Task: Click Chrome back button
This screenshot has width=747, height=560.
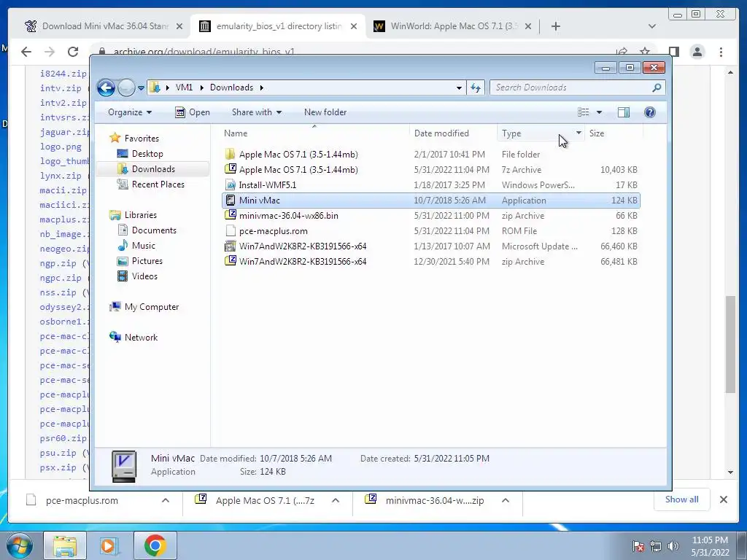Action: (26, 52)
